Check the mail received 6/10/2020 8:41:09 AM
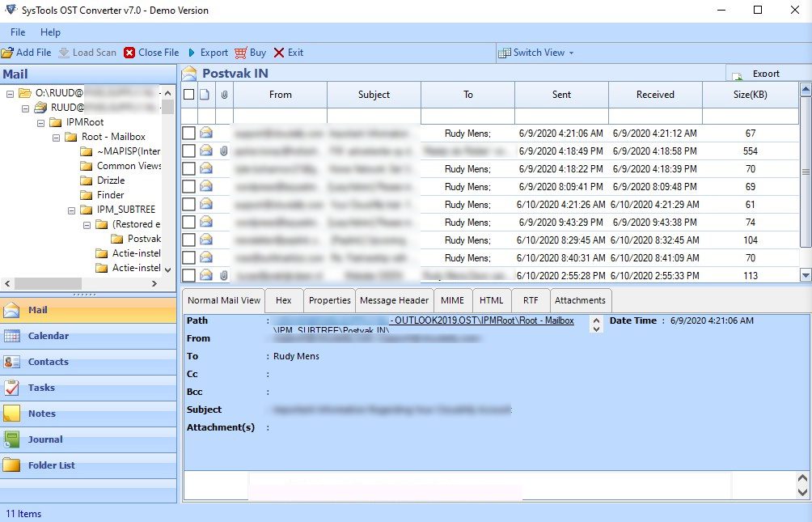This screenshot has height=522, width=812. [189, 257]
